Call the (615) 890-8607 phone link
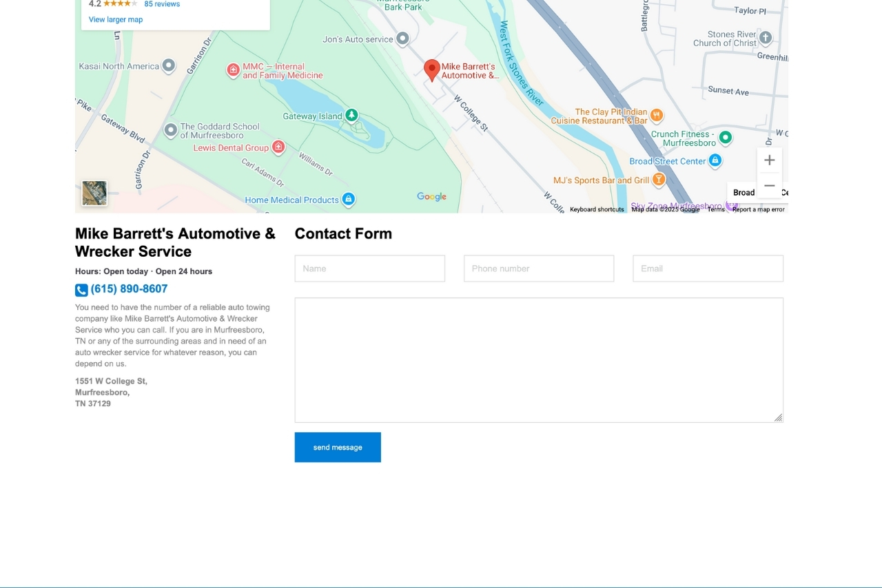Screen dimensions: 882x588 129,289
